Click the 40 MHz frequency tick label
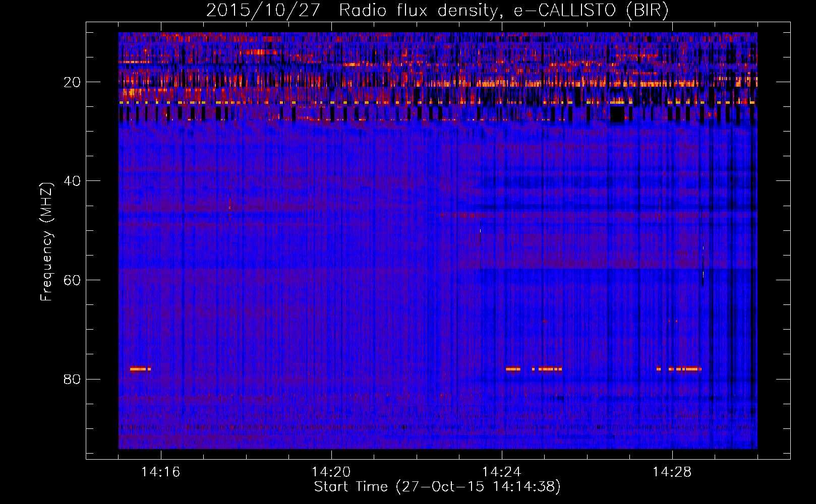This screenshot has width=816, height=504. 72,181
